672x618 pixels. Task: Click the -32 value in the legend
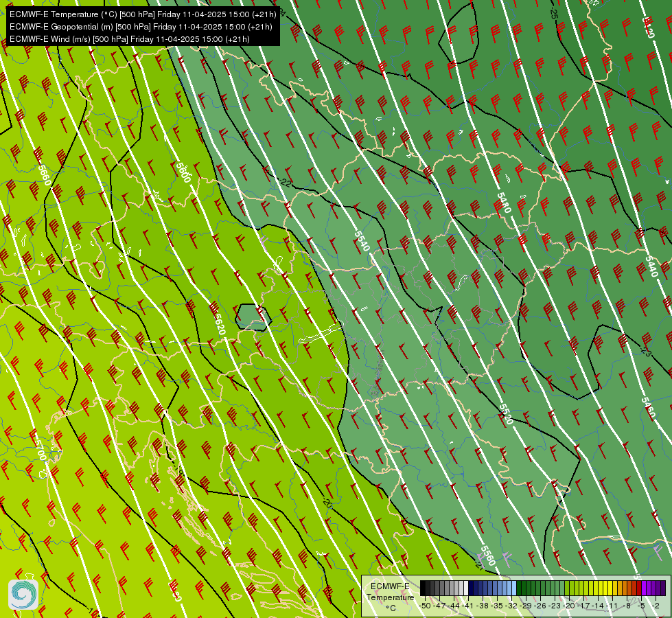511,606
